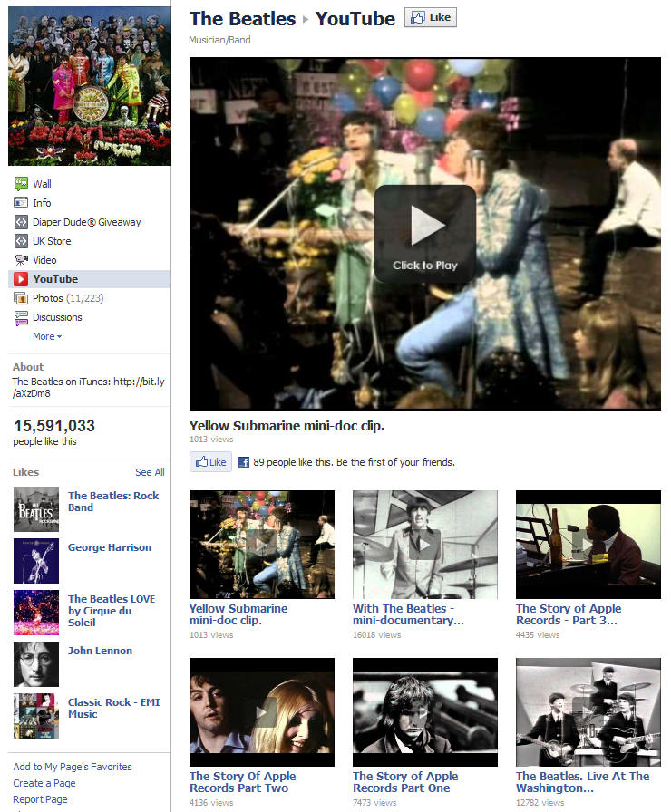Open The Story of Apple Records Part One link

click(x=405, y=782)
